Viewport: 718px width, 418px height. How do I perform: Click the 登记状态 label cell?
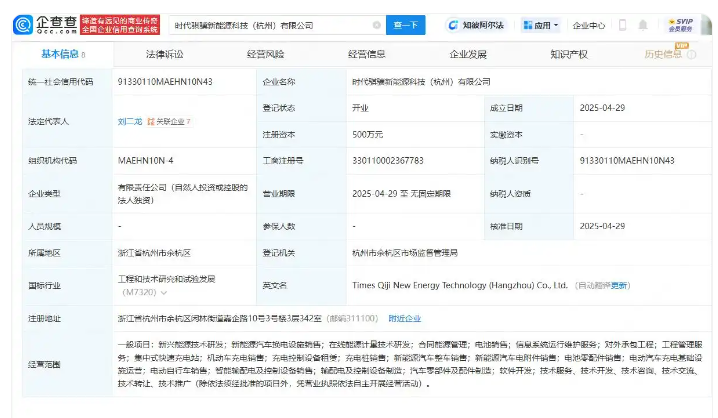(x=301, y=108)
